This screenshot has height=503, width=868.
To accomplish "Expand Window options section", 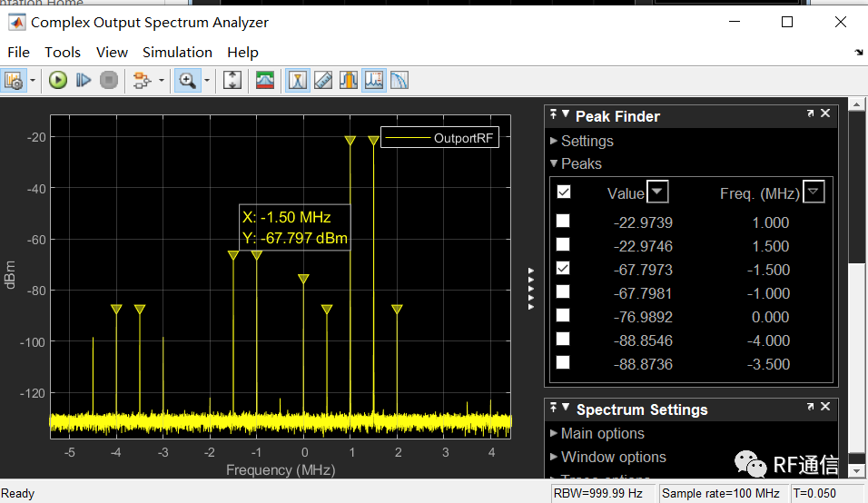I will [554, 457].
